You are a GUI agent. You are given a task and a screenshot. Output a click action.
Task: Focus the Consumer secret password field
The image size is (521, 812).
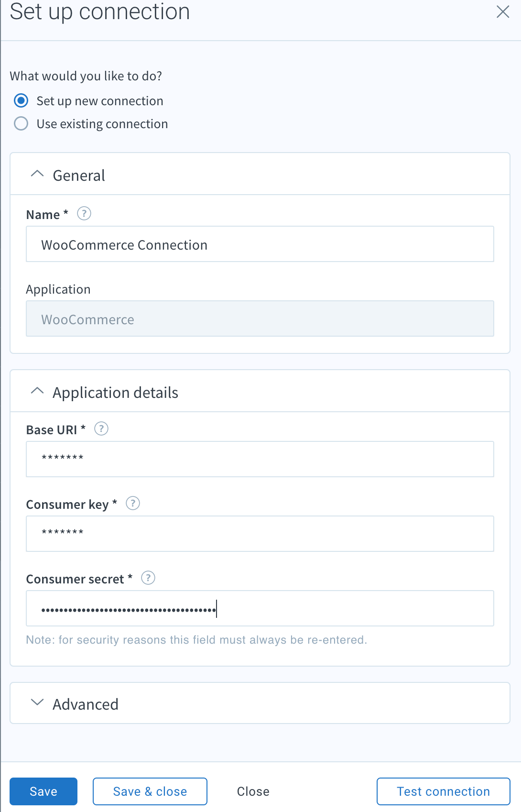(260, 608)
